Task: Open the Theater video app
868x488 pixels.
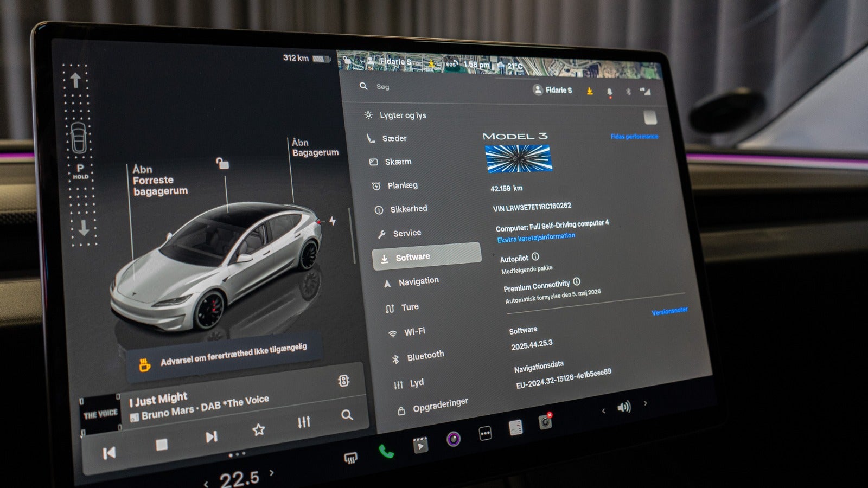Action: [x=420, y=445]
